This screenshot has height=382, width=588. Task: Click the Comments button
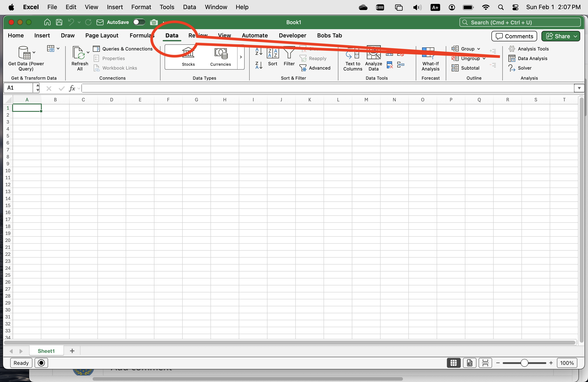[x=514, y=36]
